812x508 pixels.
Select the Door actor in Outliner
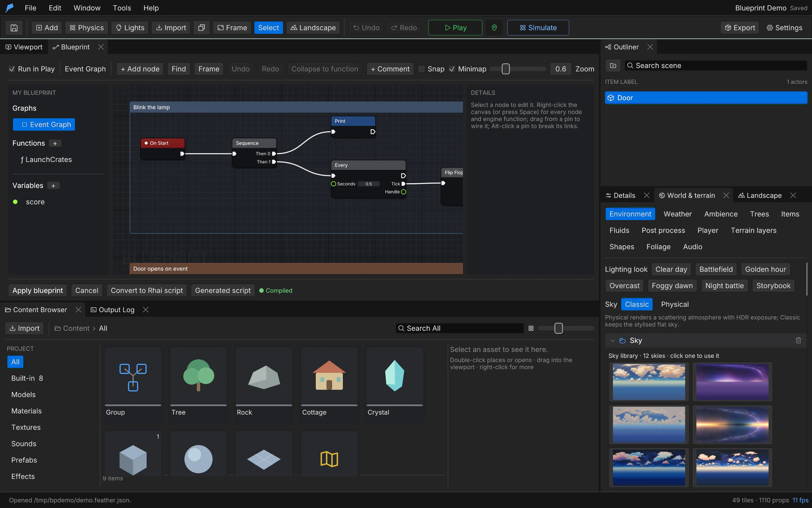[706, 98]
